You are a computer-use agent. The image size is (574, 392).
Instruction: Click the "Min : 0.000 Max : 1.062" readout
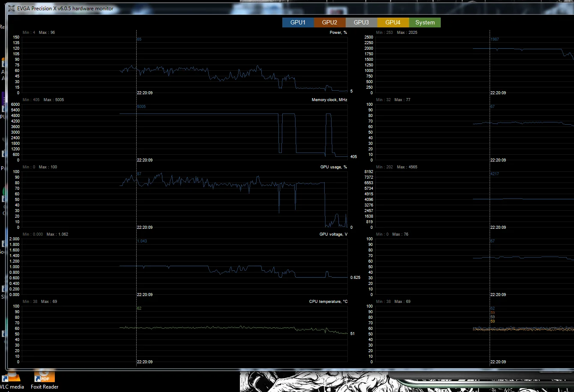click(45, 234)
